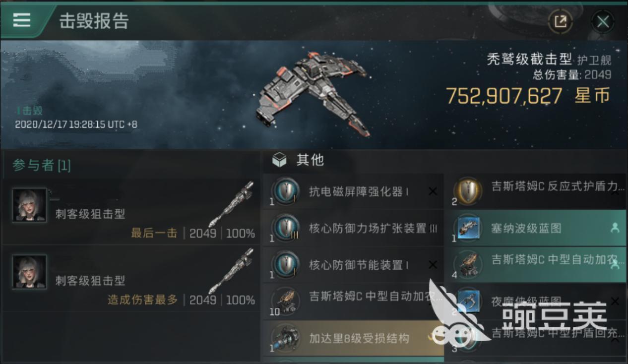Viewport: 628px width, 364px height.
Task: Click the 刺客级狙击型 pilot portrait at top
Action: point(30,205)
